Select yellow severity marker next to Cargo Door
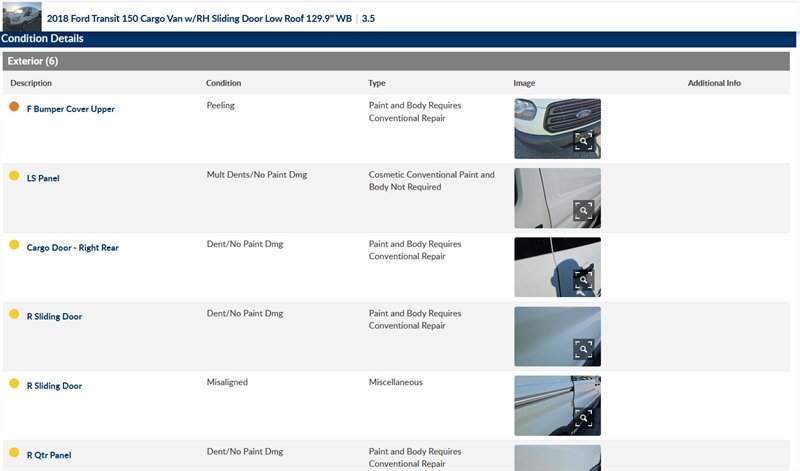 pyautogui.click(x=14, y=245)
